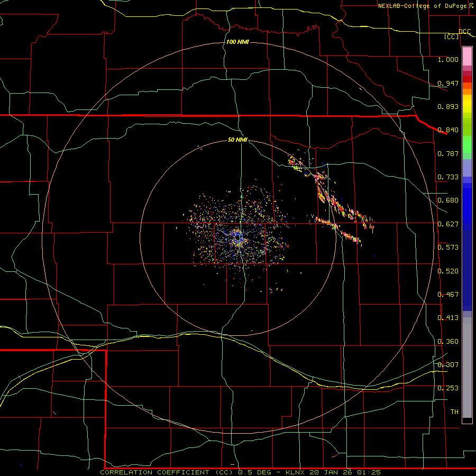Viewport: 476px width, 476px height.
Task: Select the 0.467 color scale value
Action: coord(448,295)
